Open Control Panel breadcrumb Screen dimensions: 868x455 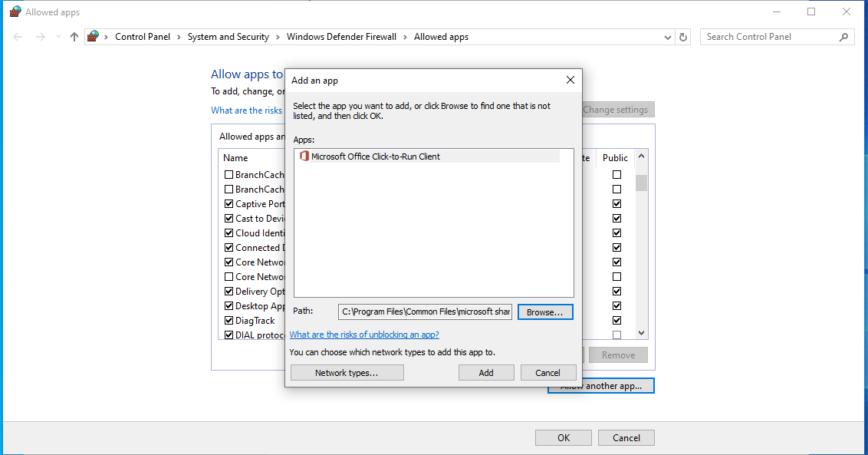tap(143, 37)
